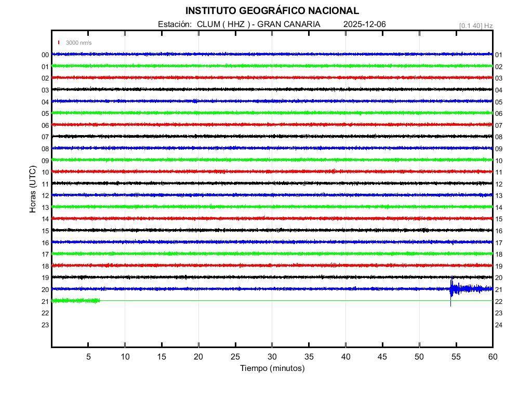The height and width of the screenshot is (399, 532).
Task: Select the 00 hour label on the left axis
Action: 45,55
